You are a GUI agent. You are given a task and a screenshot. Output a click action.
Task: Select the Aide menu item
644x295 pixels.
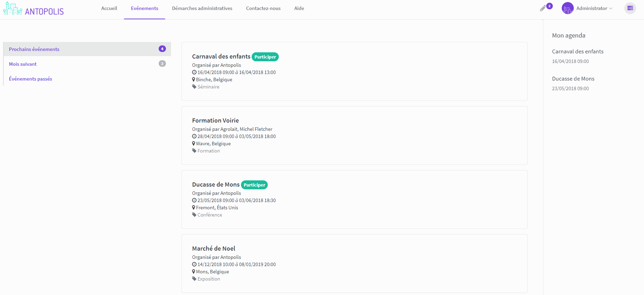(299, 8)
